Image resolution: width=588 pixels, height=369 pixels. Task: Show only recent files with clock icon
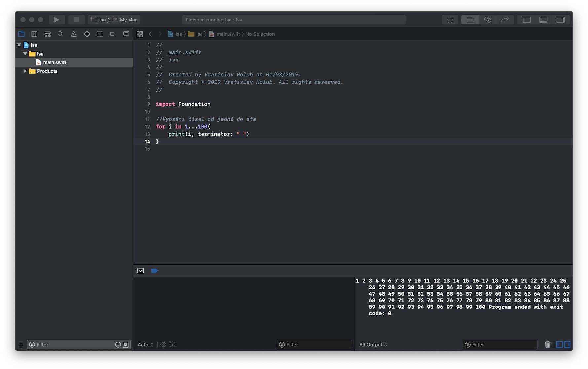coord(118,345)
